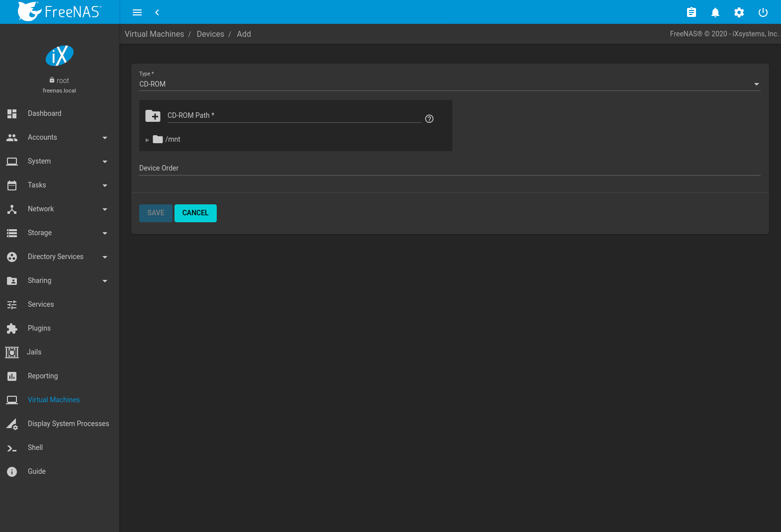Open the Dashboard page

click(45, 113)
